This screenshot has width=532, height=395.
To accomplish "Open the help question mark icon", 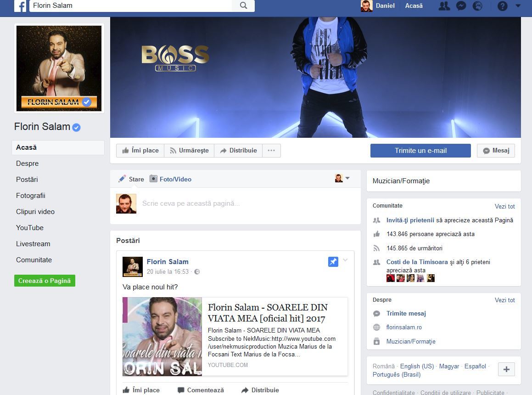I will tap(503, 6).
